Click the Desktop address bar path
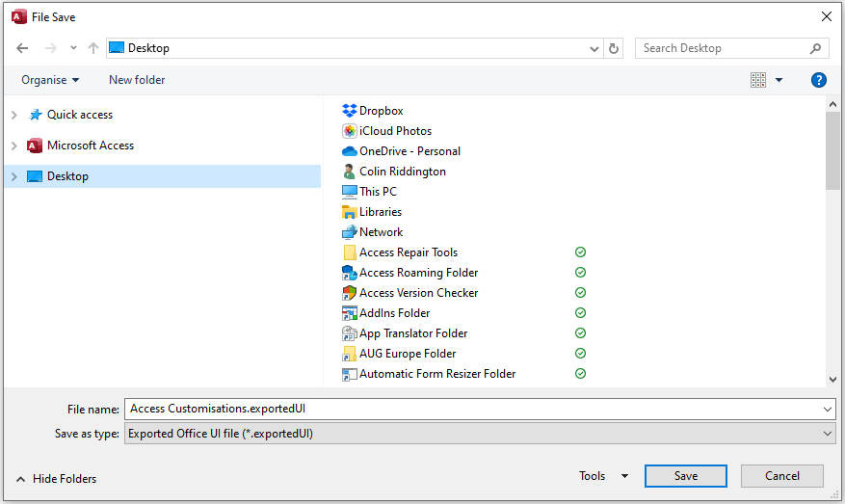 [148, 48]
